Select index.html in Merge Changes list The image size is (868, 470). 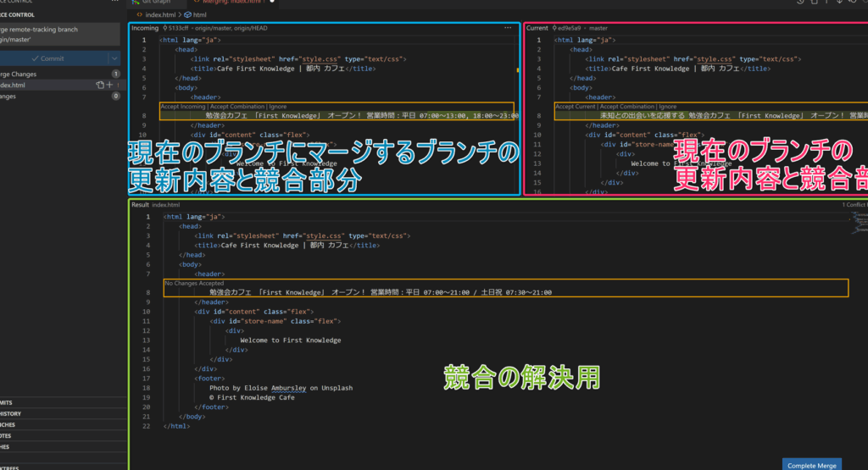[25, 86]
